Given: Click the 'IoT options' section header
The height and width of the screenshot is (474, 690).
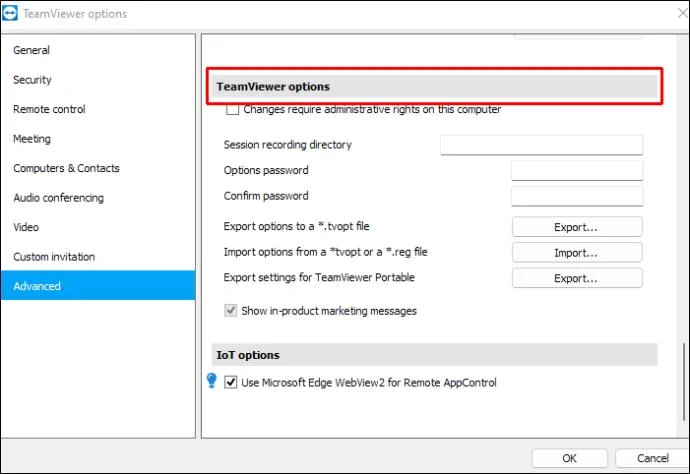Looking at the screenshot, I should click(x=434, y=355).
